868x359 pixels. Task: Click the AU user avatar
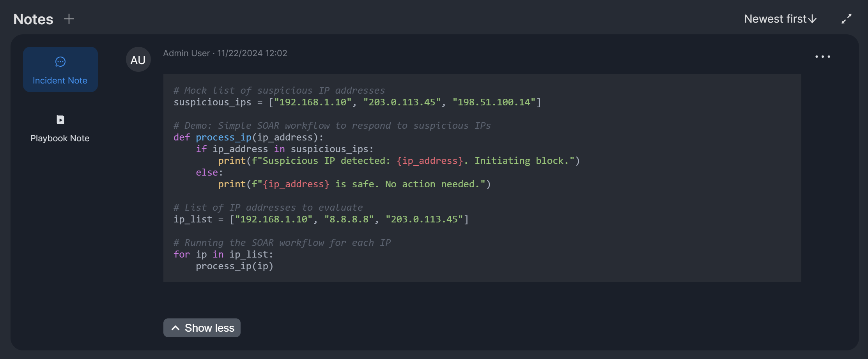click(138, 60)
